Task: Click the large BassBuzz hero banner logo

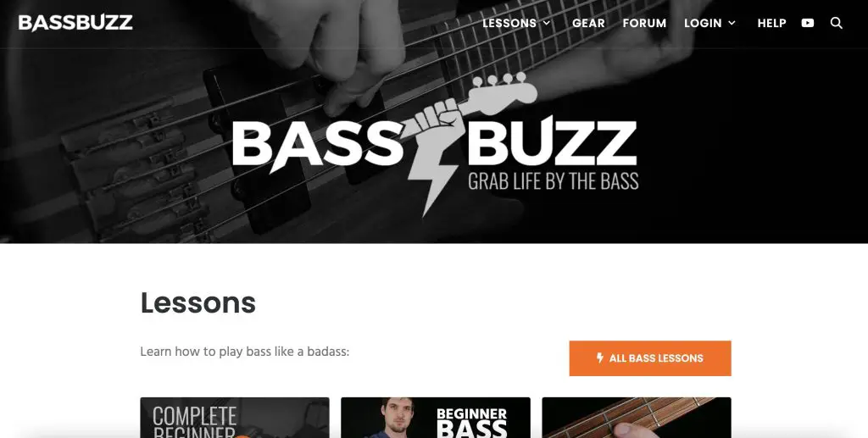Action: point(435,144)
